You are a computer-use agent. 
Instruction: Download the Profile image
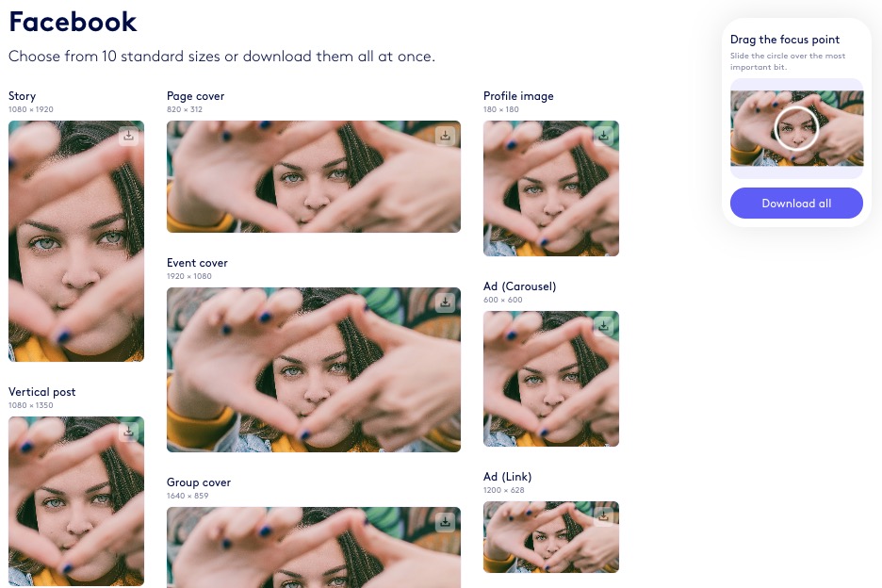click(x=604, y=137)
